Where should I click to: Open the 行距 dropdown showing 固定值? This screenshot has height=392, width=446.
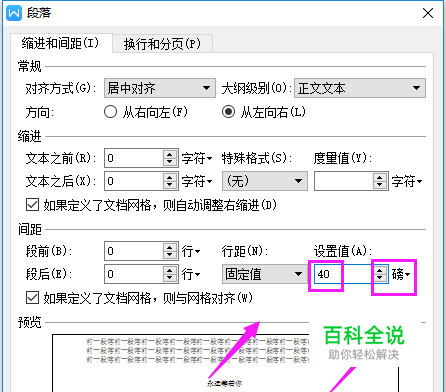(x=265, y=274)
